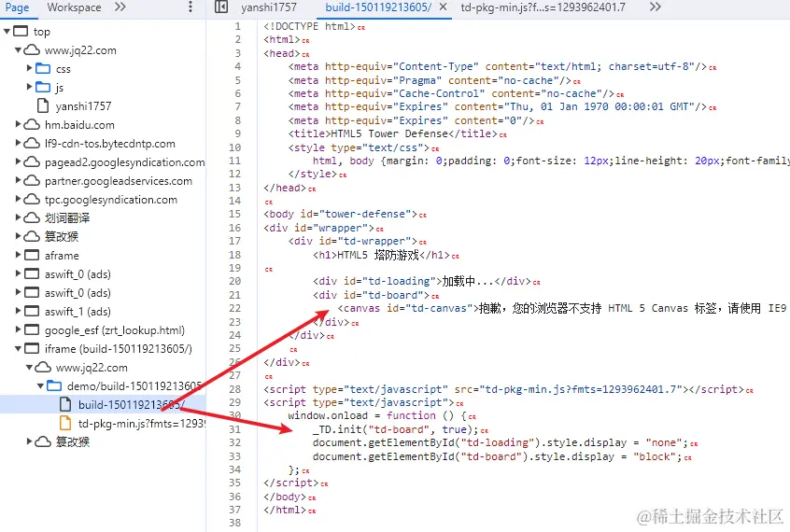
Task: Select the build-150119213605/ editor tab
Action: point(378,7)
